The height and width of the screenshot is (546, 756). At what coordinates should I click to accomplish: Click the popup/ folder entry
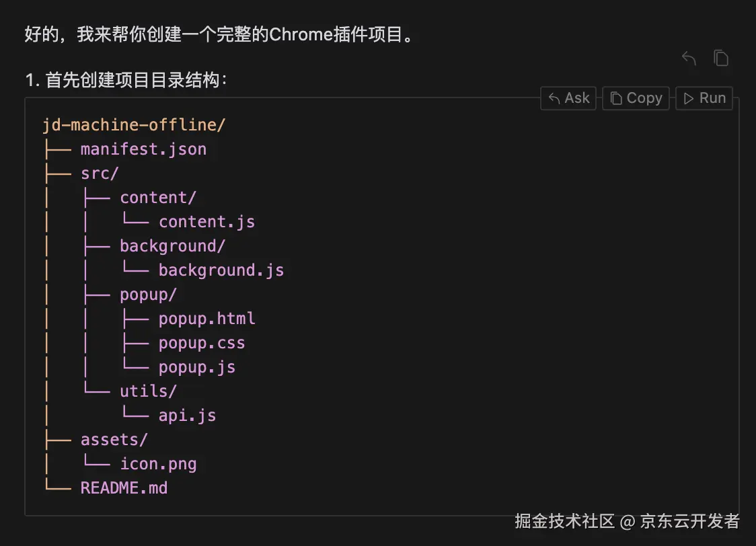[148, 295]
